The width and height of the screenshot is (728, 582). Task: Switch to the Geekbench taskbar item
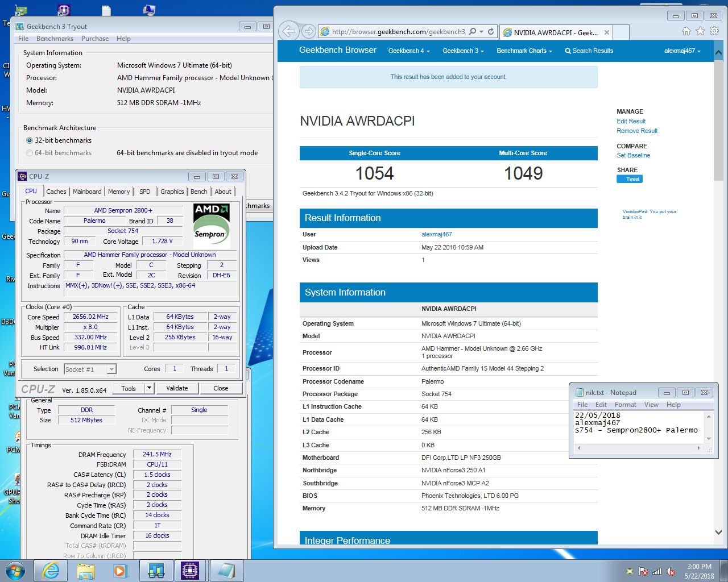click(x=156, y=571)
